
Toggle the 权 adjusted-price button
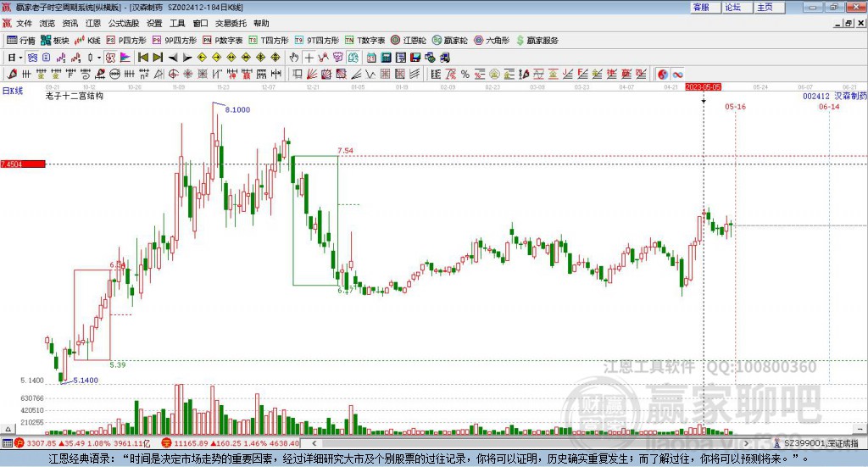click(x=110, y=58)
